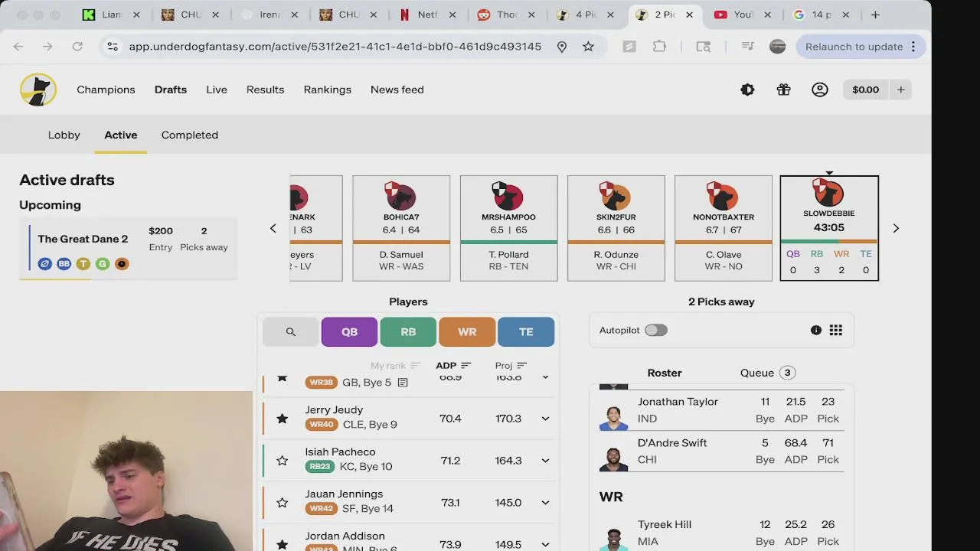Filter players by TE
The height and width of the screenshot is (551, 980).
point(526,331)
